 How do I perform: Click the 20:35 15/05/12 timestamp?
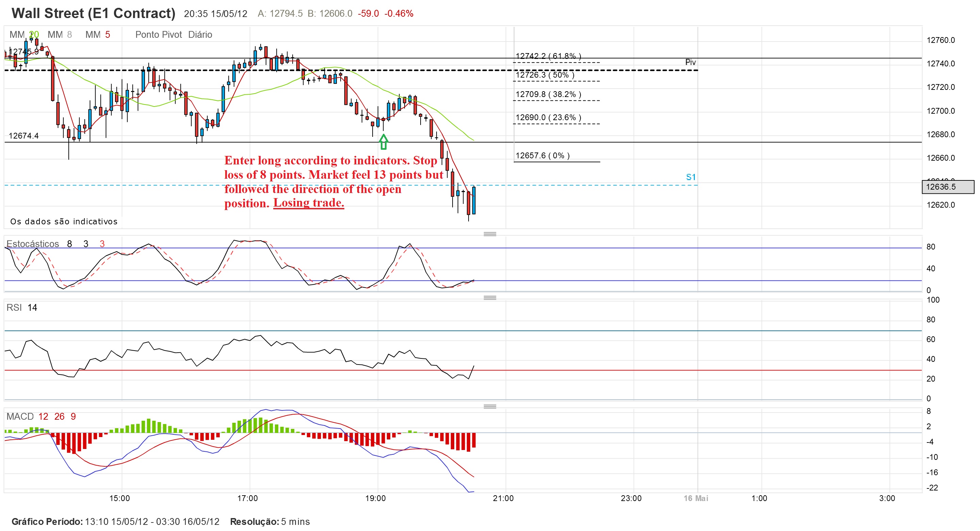point(216,14)
